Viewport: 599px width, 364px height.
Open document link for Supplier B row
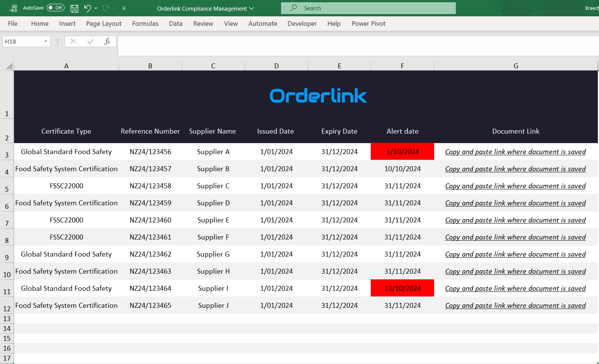coord(515,169)
